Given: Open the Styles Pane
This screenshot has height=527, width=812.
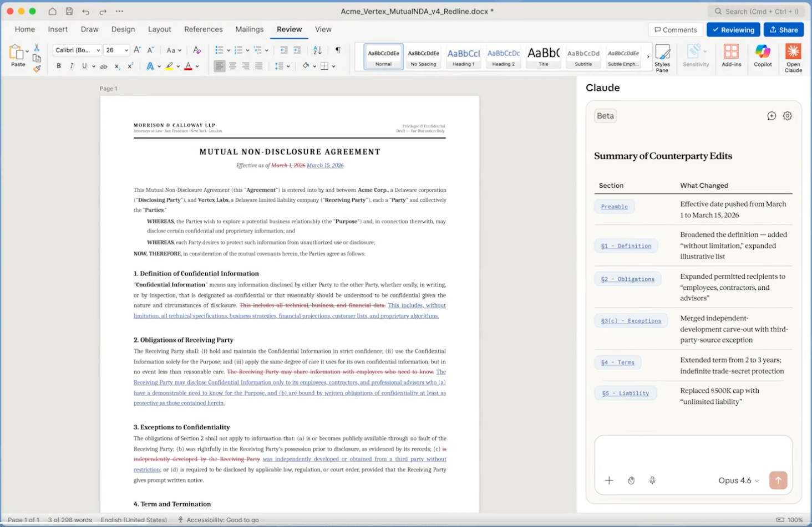Looking at the screenshot, I should [662, 58].
